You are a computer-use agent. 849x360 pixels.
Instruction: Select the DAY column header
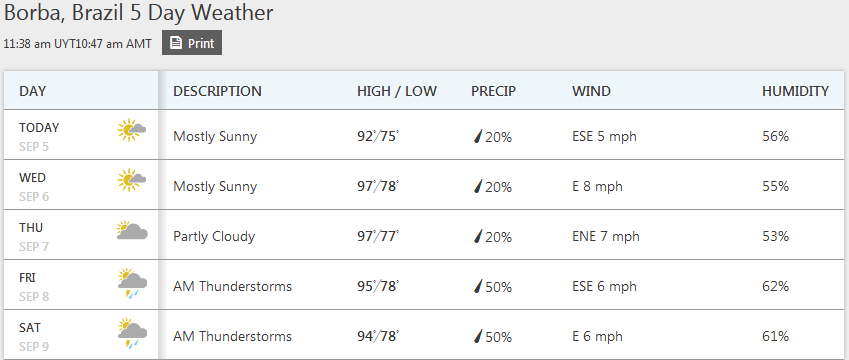32,91
